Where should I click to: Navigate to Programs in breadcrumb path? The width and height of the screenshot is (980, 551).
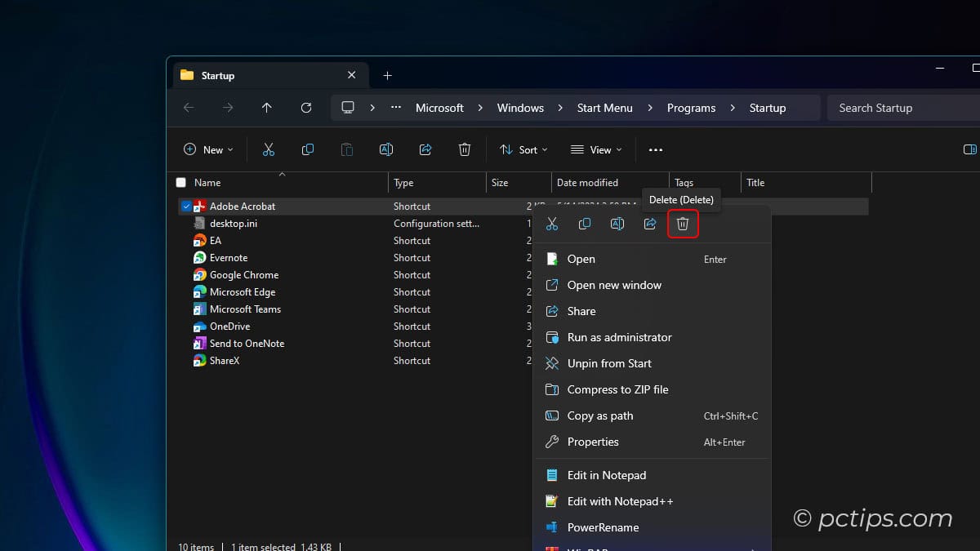(691, 108)
